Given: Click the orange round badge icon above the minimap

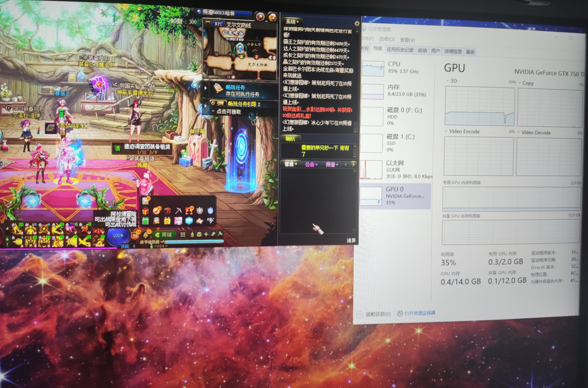Looking at the screenshot, I should [272, 17].
